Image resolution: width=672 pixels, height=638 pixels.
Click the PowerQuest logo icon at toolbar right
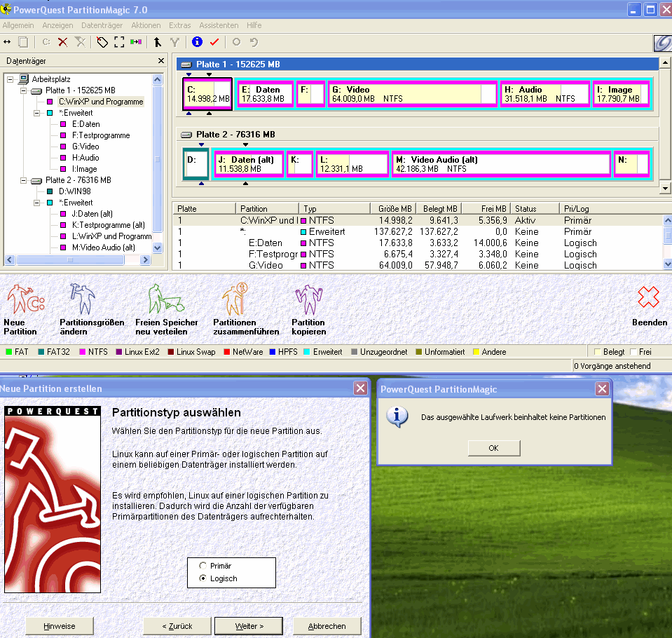[x=662, y=43]
